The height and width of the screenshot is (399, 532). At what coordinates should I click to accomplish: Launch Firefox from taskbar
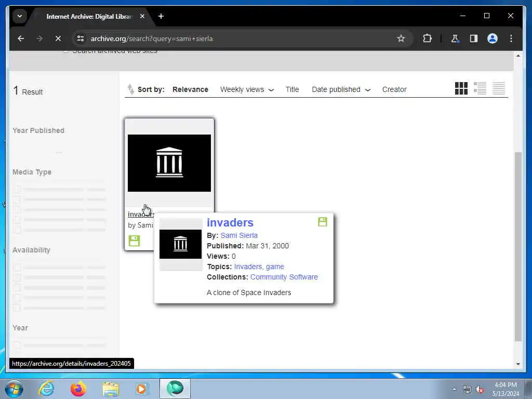78,389
